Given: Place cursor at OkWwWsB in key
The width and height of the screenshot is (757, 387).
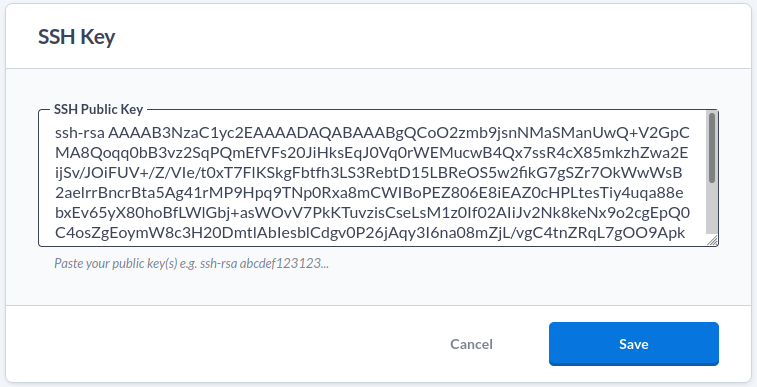Looking at the screenshot, I should (642, 173).
